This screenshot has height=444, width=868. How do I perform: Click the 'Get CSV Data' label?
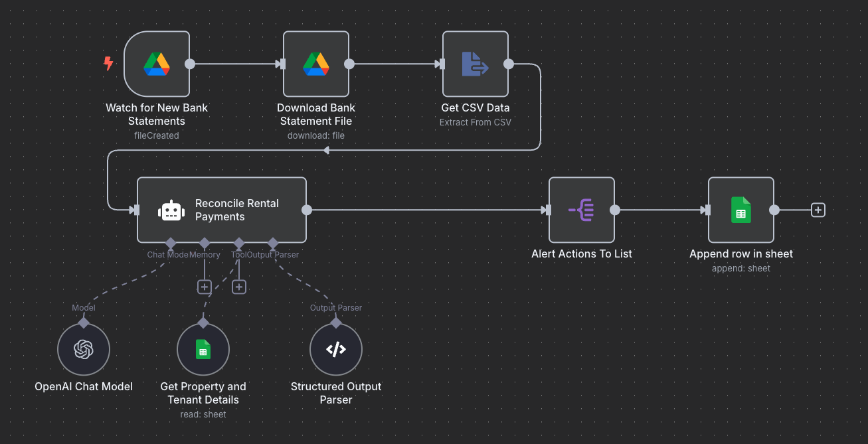(476, 108)
